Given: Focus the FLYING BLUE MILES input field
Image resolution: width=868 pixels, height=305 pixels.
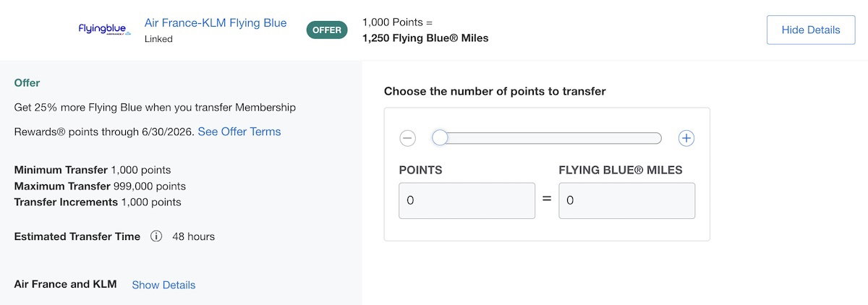Looking at the screenshot, I should 627,200.
